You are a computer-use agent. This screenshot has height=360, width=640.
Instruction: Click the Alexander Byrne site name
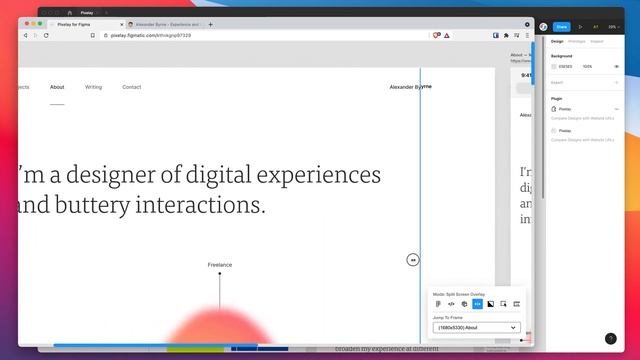410,87
